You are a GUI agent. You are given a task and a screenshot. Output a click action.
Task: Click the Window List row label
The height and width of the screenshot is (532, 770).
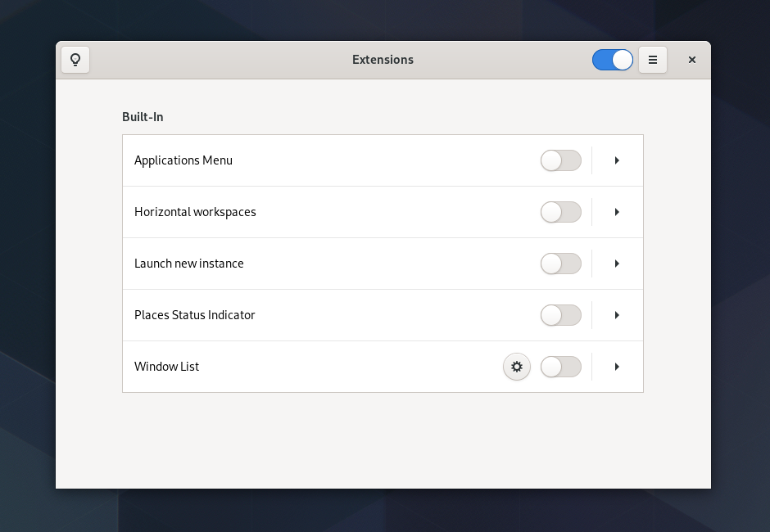tap(166, 367)
